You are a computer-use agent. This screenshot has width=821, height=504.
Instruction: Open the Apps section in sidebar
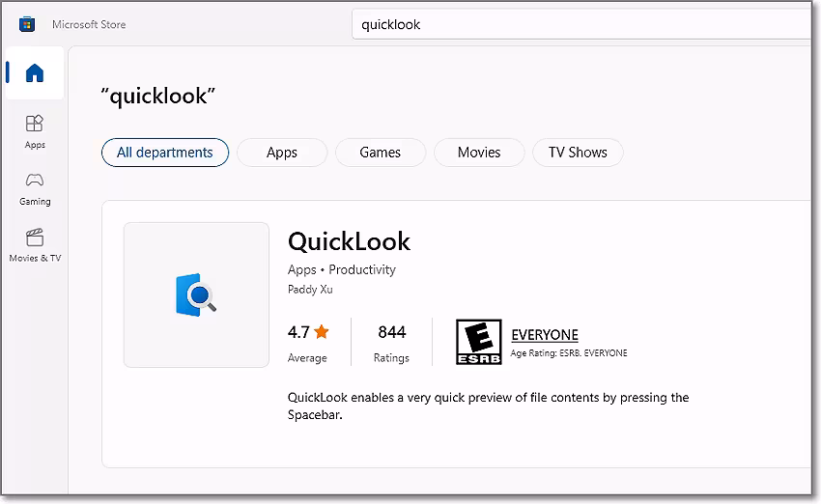click(x=35, y=131)
